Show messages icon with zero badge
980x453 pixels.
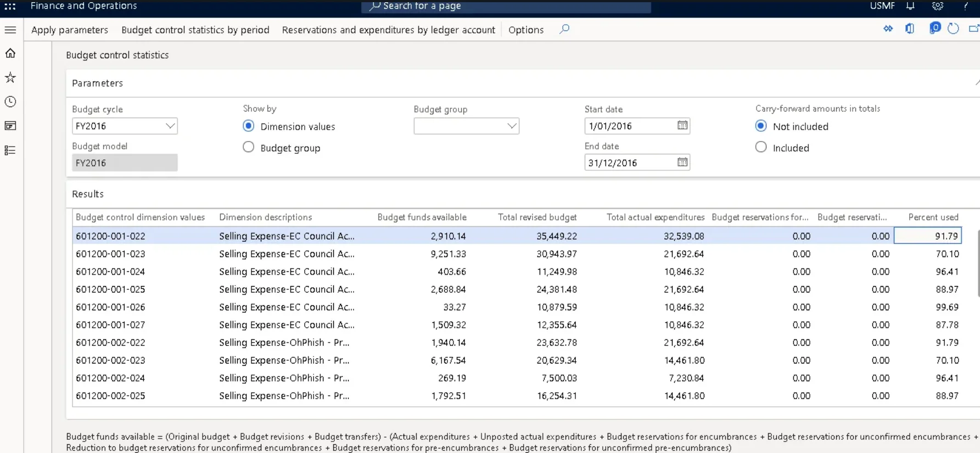[x=934, y=28]
